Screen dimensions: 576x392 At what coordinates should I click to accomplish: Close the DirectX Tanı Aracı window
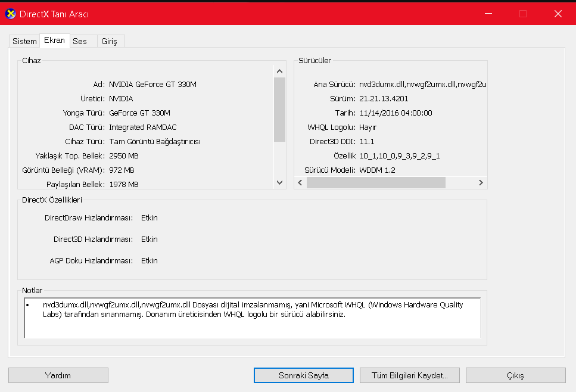tap(558, 14)
